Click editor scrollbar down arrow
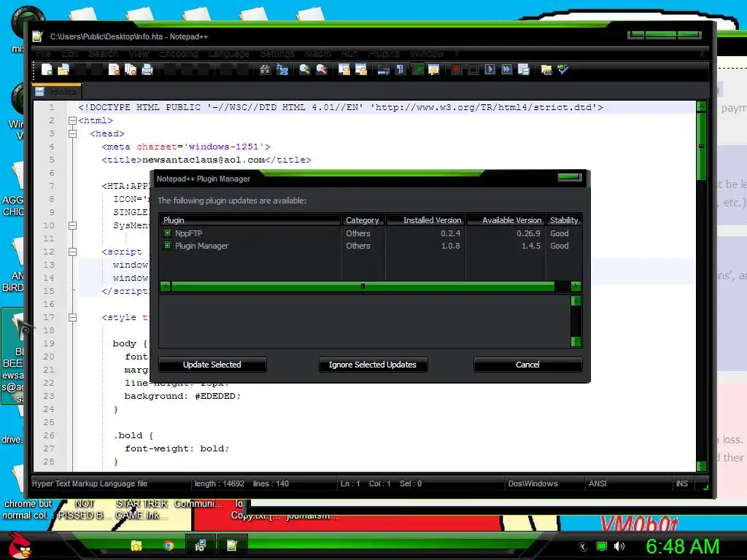 [x=701, y=466]
